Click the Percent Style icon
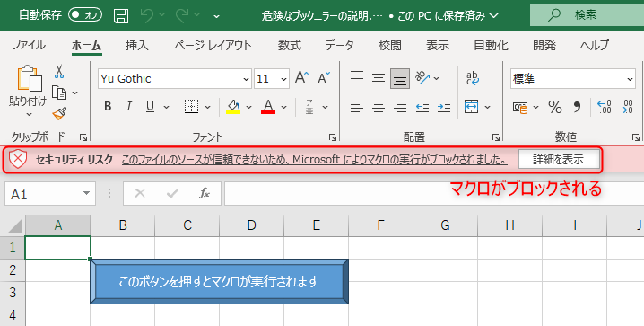 click(x=555, y=107)
